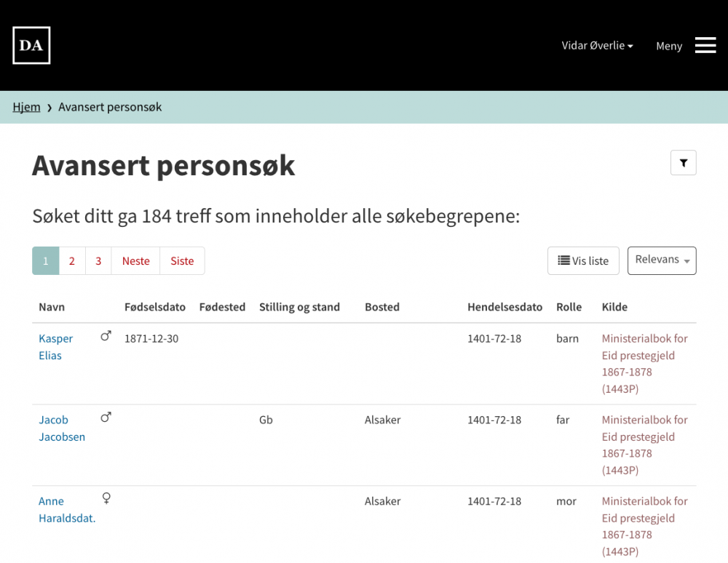Image resolution: width=728 pixels, height=563 pixels.
Task: Click the Vis liste button
Action: point(583,260)
